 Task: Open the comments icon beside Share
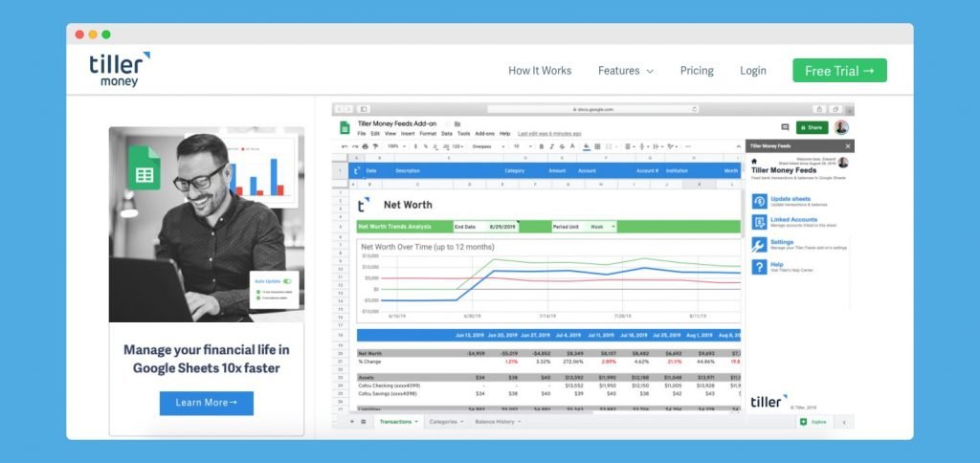pos(785,127)
